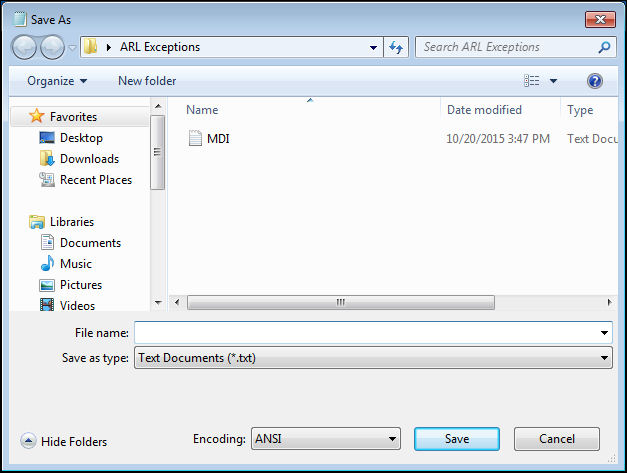This screenshot has width=627, height=473.
Task: Select Libraries in the navigation pane
Action: tap(72, 222)
